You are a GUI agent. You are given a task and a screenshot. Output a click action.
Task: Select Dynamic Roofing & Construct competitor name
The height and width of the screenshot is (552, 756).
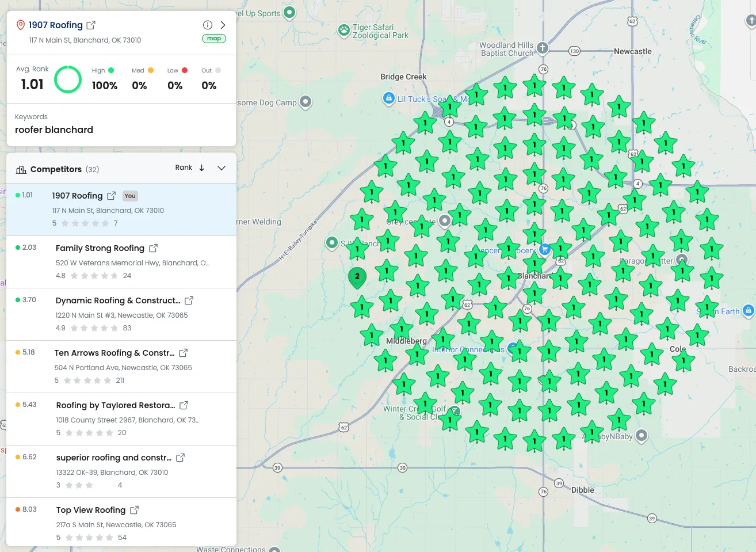(118, 300)
